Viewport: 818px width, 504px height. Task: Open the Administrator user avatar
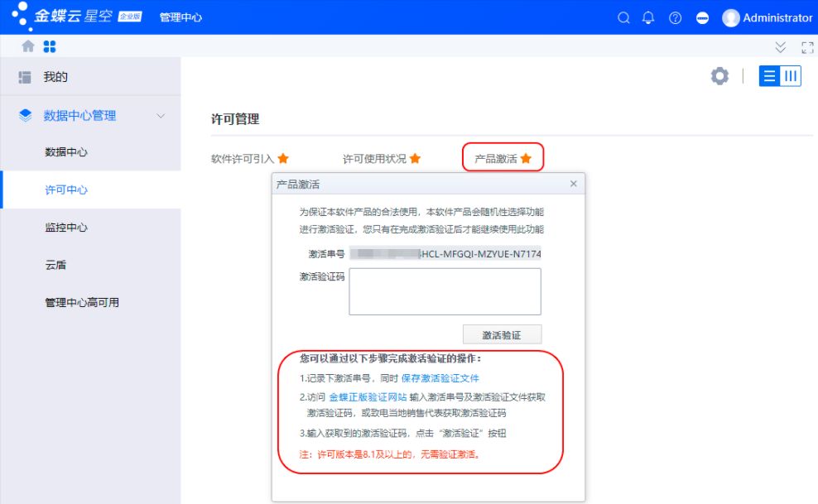pos(731,17)
